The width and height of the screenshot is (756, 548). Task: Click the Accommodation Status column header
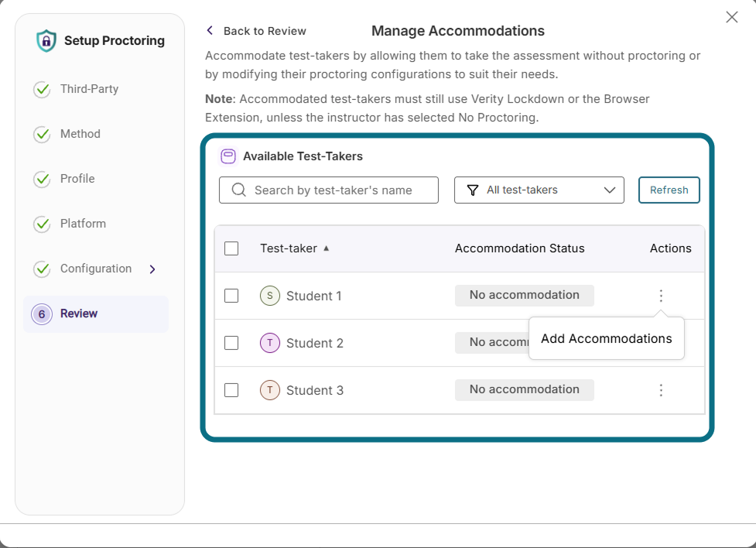[x=519, y=248]
